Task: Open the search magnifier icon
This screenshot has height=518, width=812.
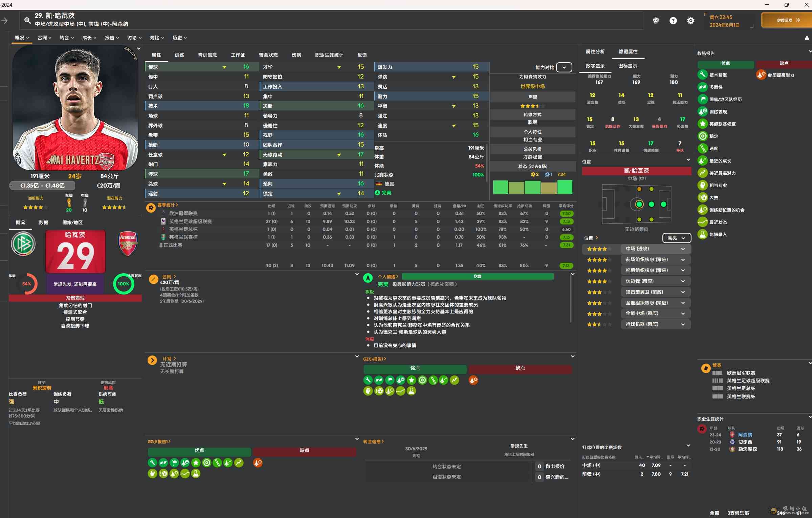Action: coord(27,20)
